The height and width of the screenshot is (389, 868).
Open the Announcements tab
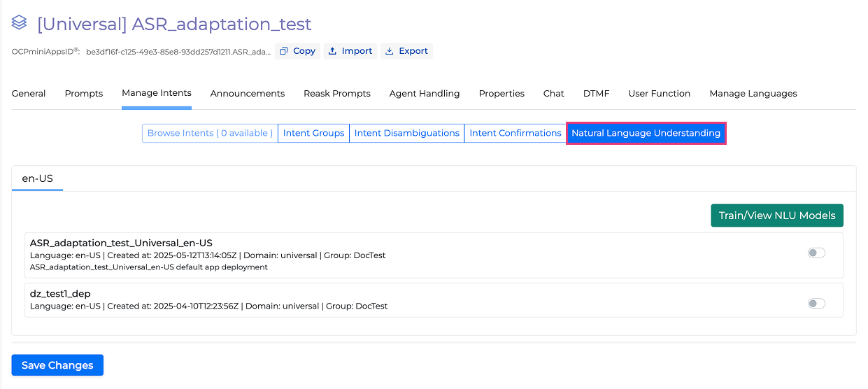tap(248, 94)
